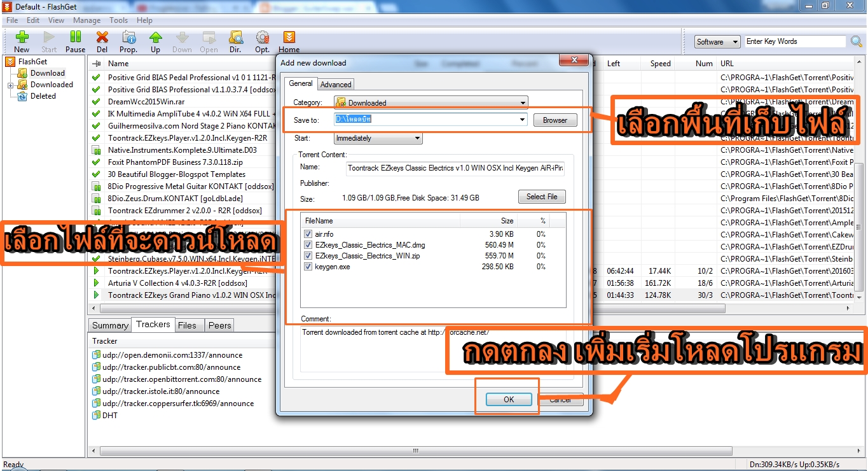Click the torrent Name text field
Image resolution: width=868 pixels, height=471 pixels.
455,169
